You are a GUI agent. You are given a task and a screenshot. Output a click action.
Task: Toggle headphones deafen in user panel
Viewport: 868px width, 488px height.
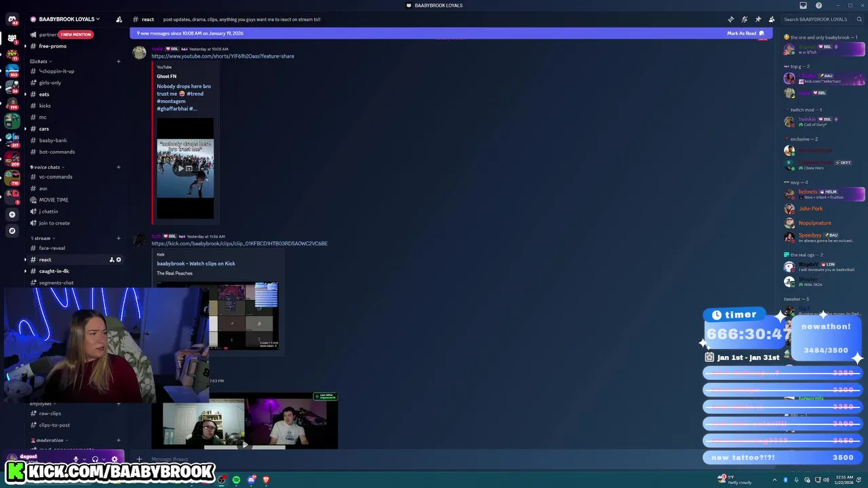pos(95,459)
